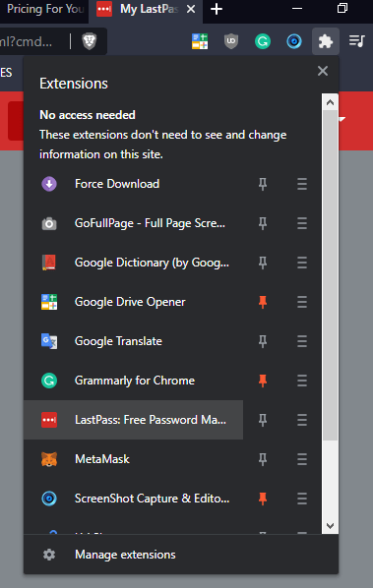Open ScreenShot Capture & Editor entry
The width and height of the screenshot is (373, 588).
tap(134, 499)
